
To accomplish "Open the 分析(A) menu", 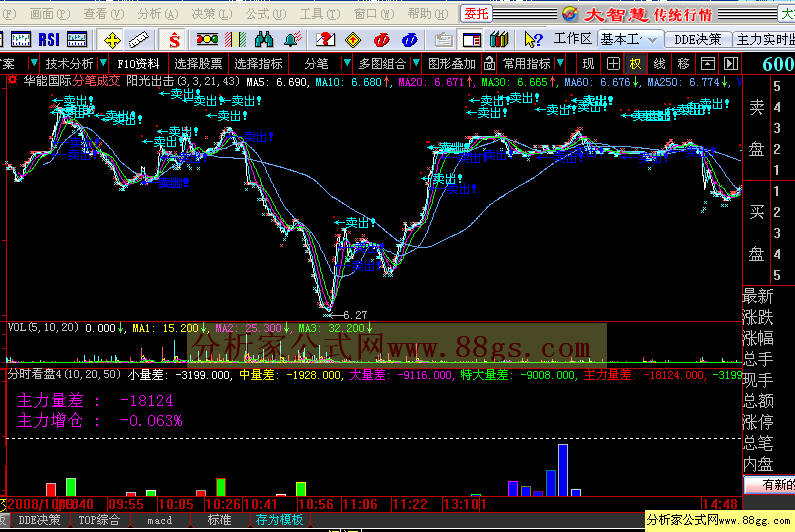I will click(158, 14).
